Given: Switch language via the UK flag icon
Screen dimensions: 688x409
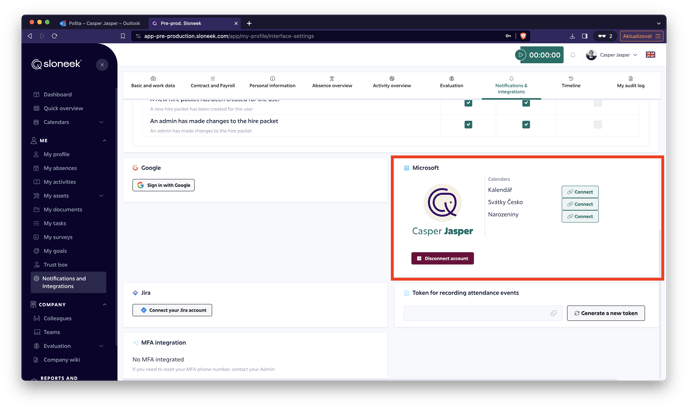Looking at the screenshot, I should click(x=650, y=55).
